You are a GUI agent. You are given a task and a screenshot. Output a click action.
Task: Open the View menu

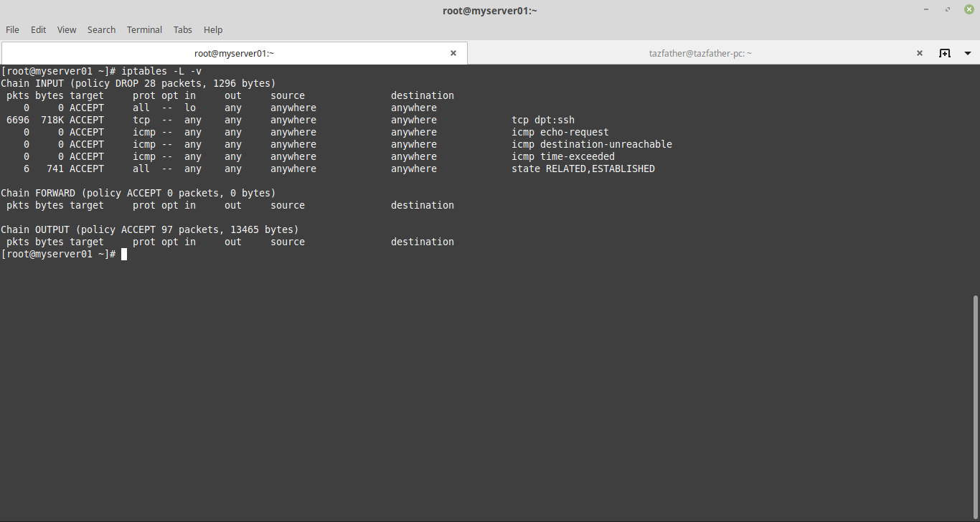[67, 29]
